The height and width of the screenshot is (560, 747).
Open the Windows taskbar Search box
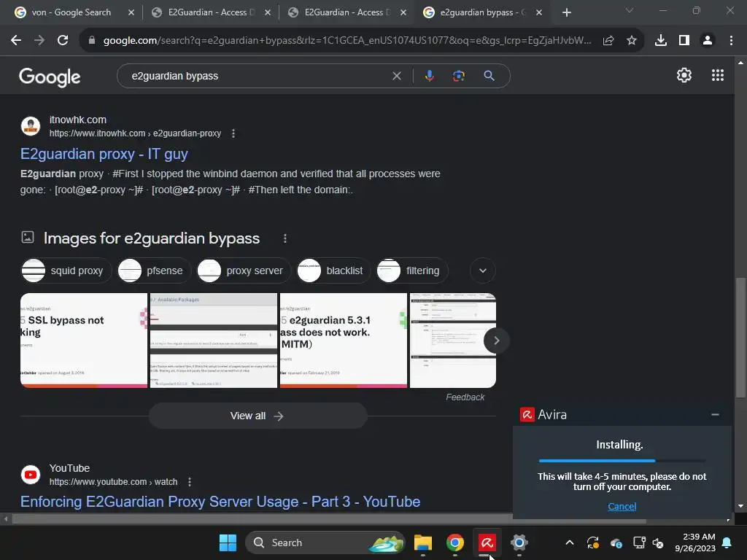(325, 542)
